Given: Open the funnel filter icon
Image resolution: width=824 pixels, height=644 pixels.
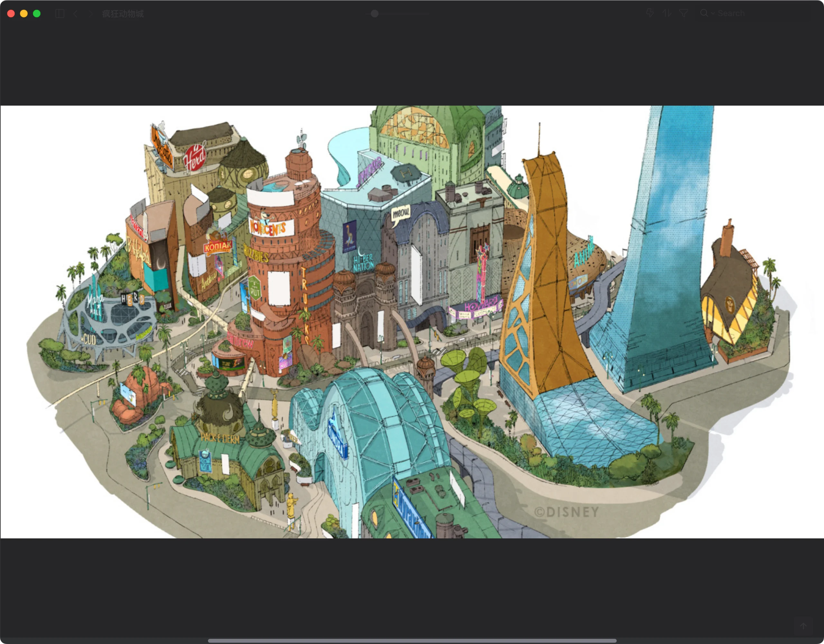Looking at the screenshot, I should point(684,13).
